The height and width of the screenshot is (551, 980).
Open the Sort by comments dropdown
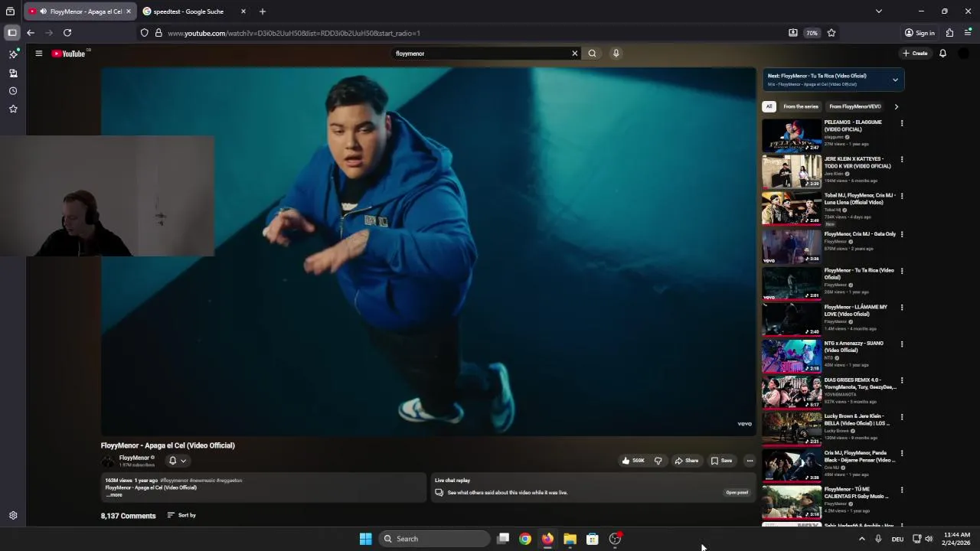point(181,515)
